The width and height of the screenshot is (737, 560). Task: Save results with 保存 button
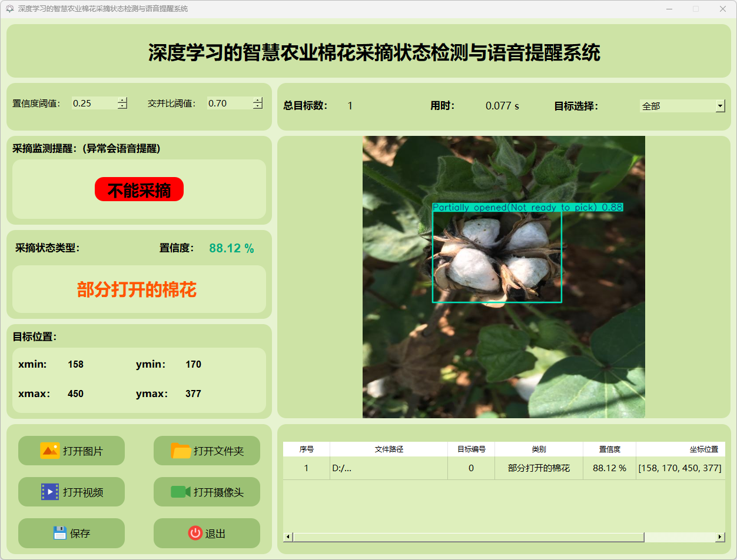(72, 533)
